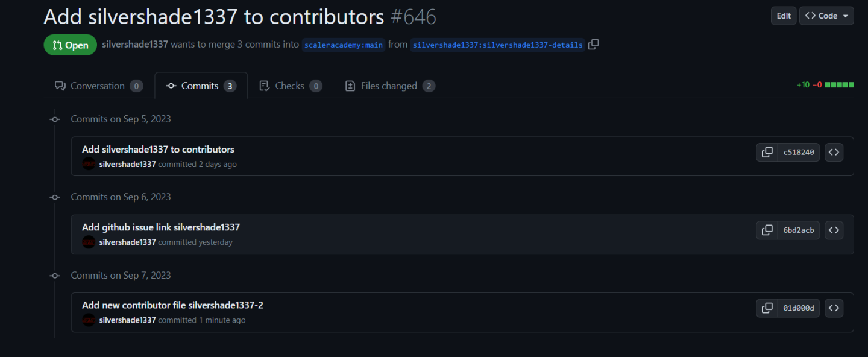This screenshot has width=868, height=357.
Task: Copy the head branch name silvershade1337-details
Action: click(593, 44)
